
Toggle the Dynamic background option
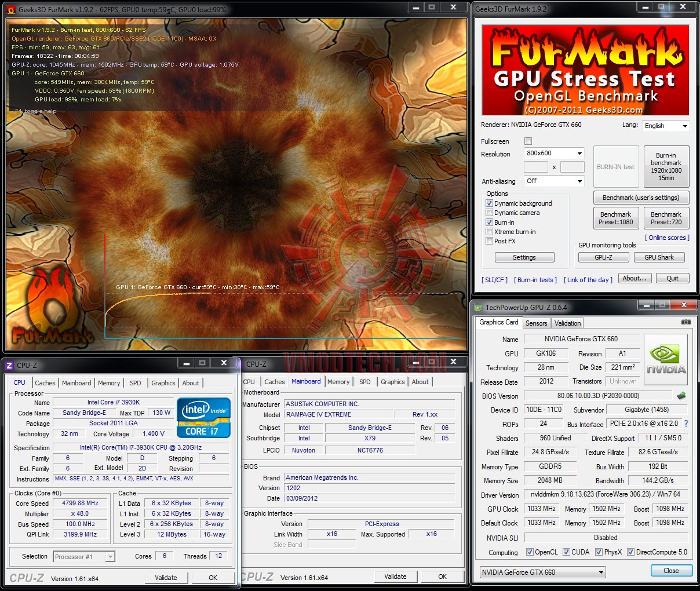[x=489, y=203]
